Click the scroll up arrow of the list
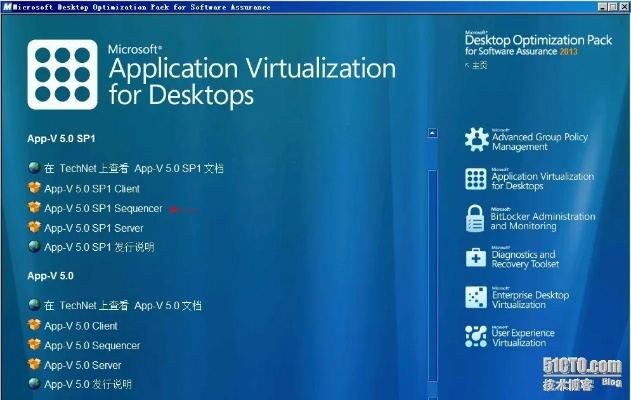 (433, 132)
